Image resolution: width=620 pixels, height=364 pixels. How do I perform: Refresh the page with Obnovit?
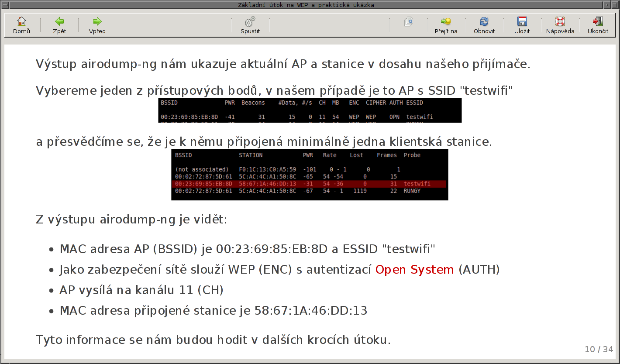[x=484, y=25]
